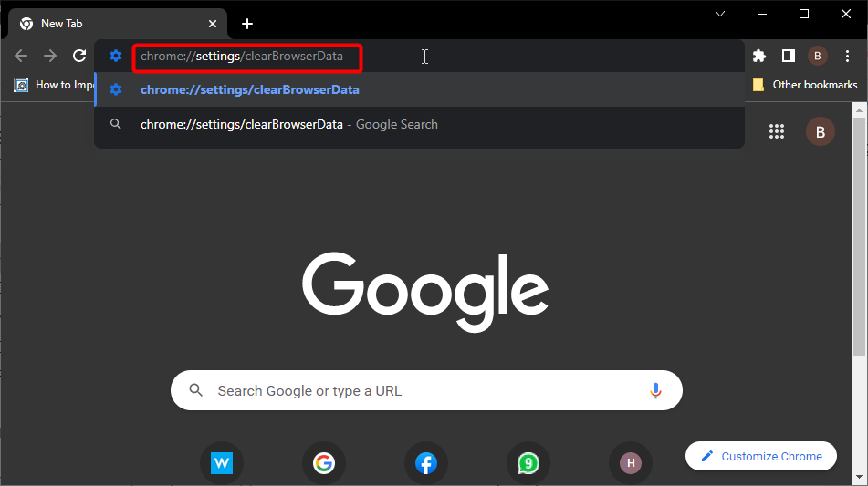Go forward using the forward arrow

(x=50, y=56)
